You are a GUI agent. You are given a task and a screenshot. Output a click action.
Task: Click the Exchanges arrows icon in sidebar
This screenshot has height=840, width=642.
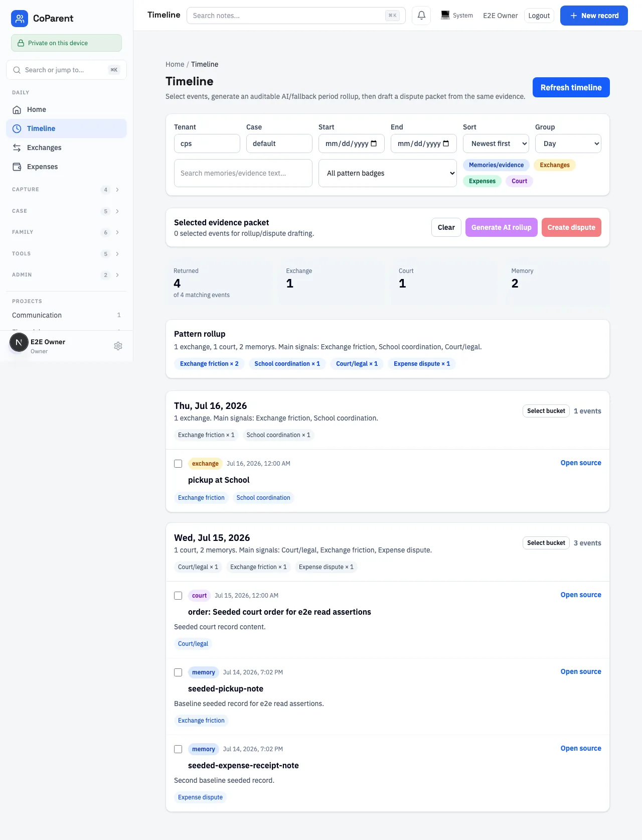click(x=17, y=148)
